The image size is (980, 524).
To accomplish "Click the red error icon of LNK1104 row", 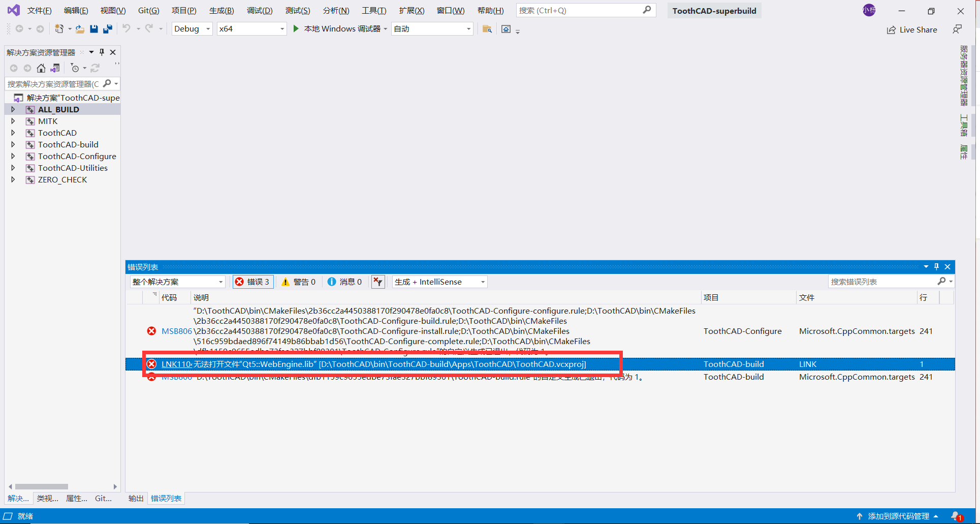I will [x=151, y=364].
